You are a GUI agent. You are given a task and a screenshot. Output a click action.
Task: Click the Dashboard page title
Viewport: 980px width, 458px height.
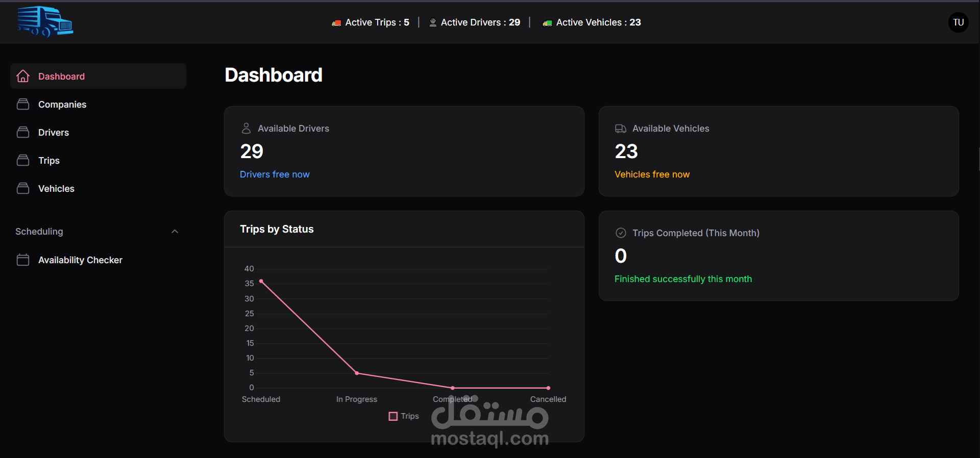tap(274, 75)
